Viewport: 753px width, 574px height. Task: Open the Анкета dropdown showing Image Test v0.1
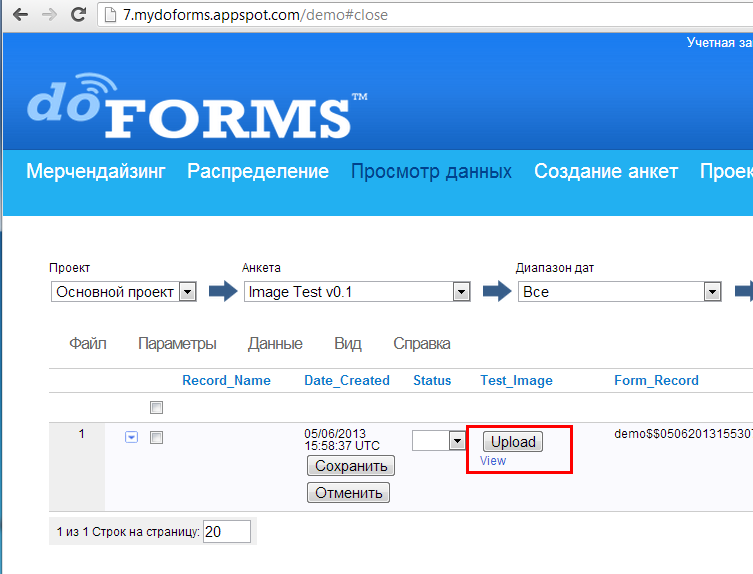tap(356, 292)
